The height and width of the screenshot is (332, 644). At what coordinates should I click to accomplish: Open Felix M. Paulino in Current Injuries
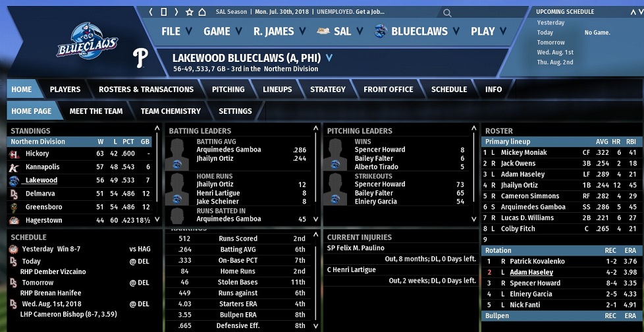tap(356, 248)
